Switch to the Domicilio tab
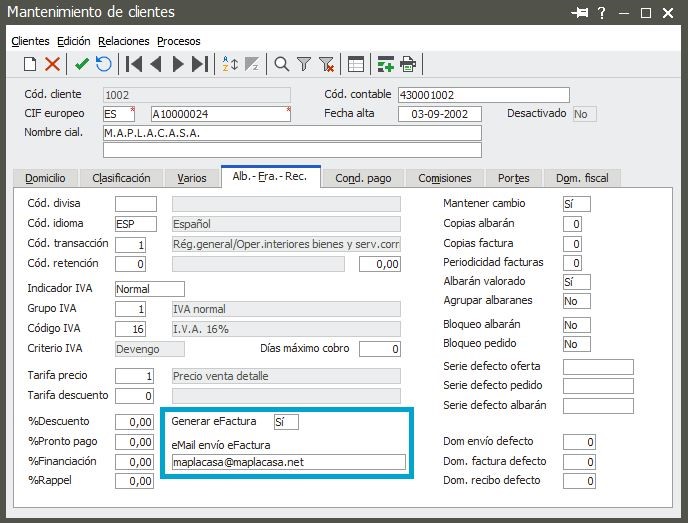 tap(45, 178)
